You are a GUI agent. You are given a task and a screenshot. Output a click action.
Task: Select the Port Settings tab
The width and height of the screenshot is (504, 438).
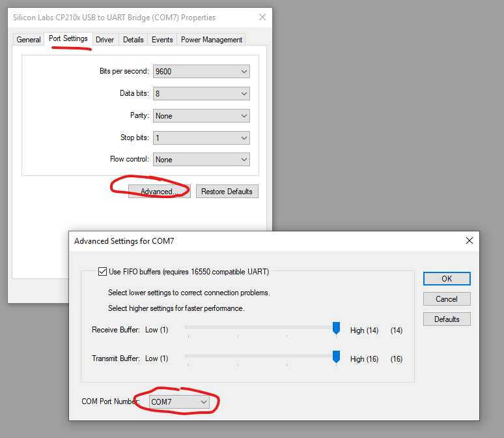coord(68,38)
